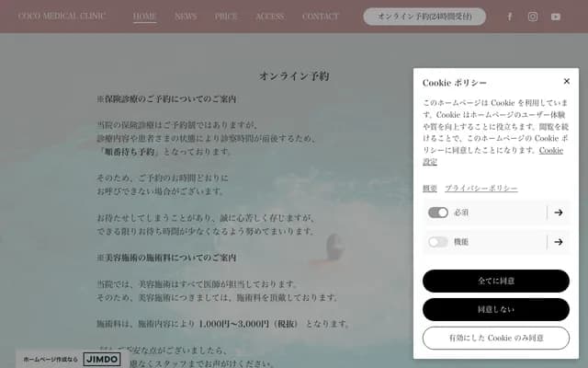Click 有効にした Cookie のみ同意 button
588x368 pixels.
[x=496, y=339]
